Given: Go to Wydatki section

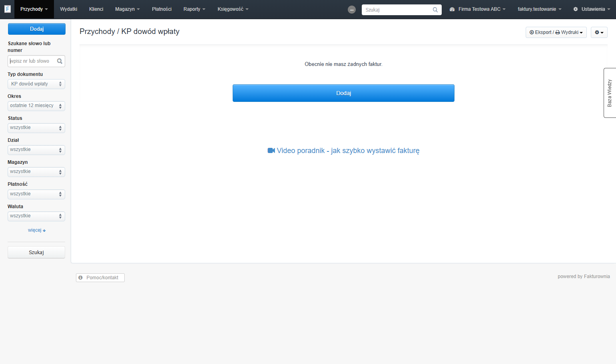Looking at the screenshot, I should tap(69, 9).
